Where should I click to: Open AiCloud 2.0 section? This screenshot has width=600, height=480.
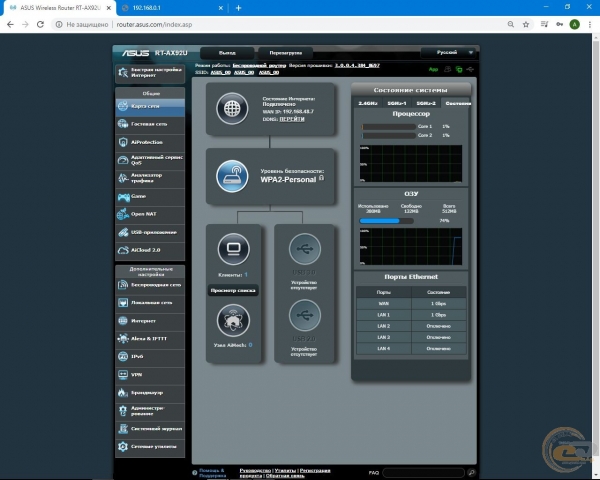(150, 250)
